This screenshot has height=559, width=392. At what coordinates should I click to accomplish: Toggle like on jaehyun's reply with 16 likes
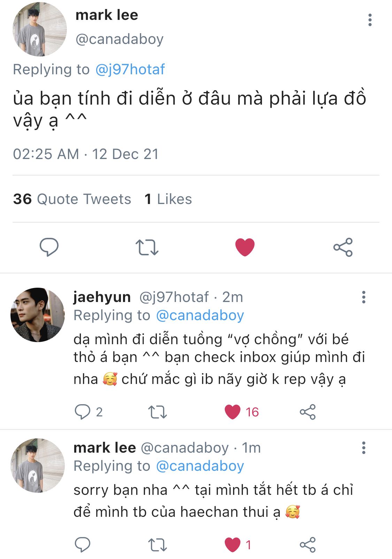233,412
